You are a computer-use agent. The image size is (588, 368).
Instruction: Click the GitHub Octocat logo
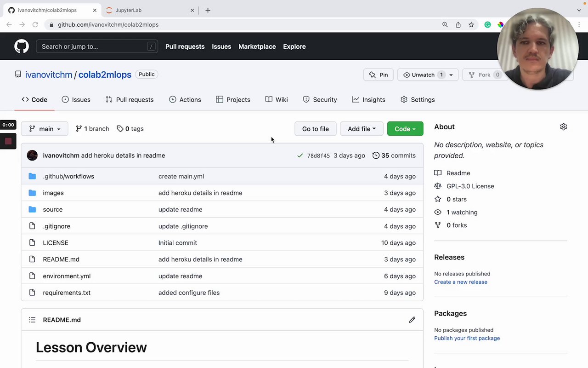click(x=22, y=46)
